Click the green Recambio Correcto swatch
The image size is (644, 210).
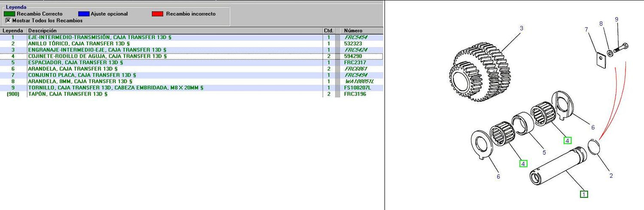9,14
